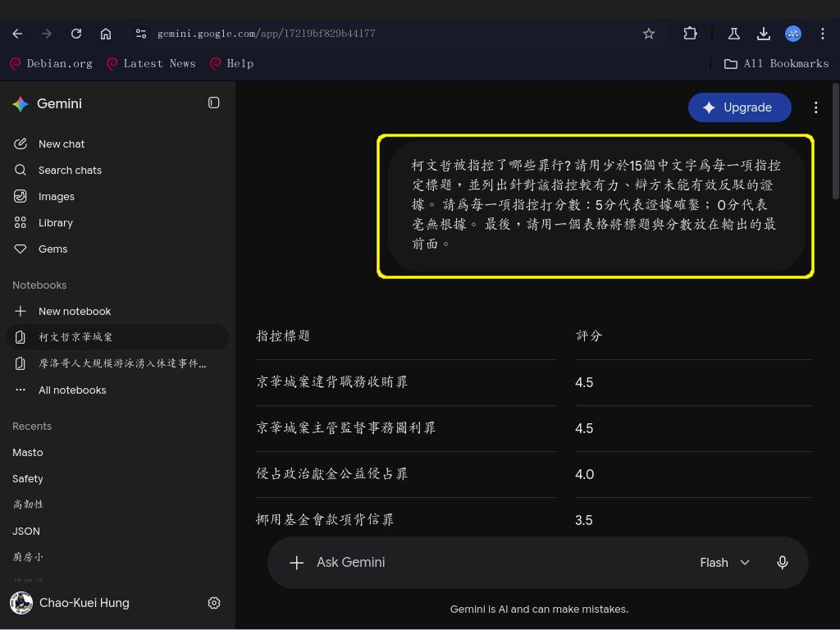Image resolution: width=840 pixels, height=630 pixels.
Task: Click the 3.5 score cell
Action: [584, 521]
